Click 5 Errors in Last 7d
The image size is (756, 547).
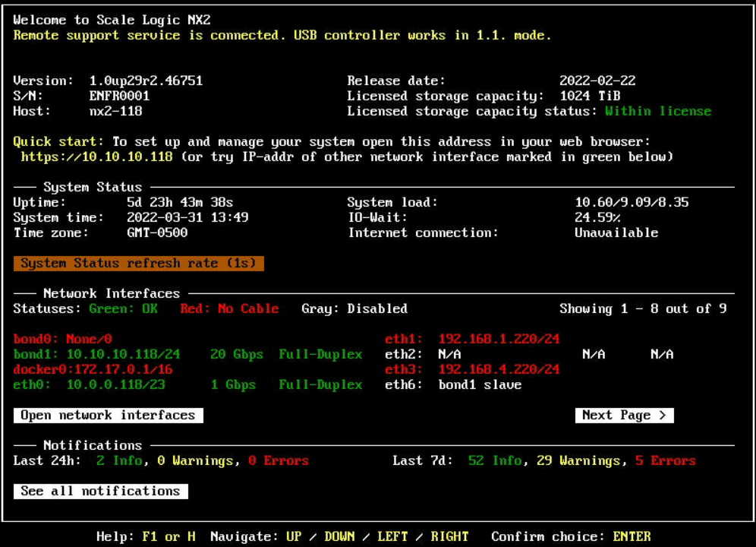pos(666,460)
